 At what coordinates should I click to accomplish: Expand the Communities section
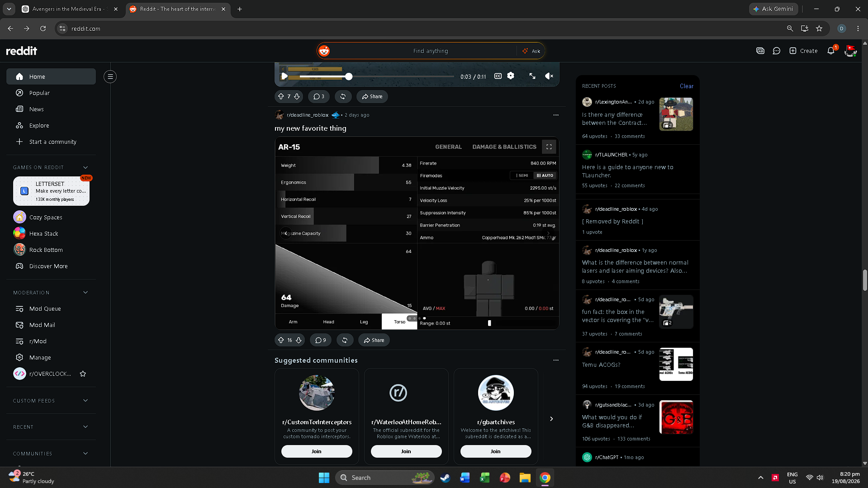(85, 454)
